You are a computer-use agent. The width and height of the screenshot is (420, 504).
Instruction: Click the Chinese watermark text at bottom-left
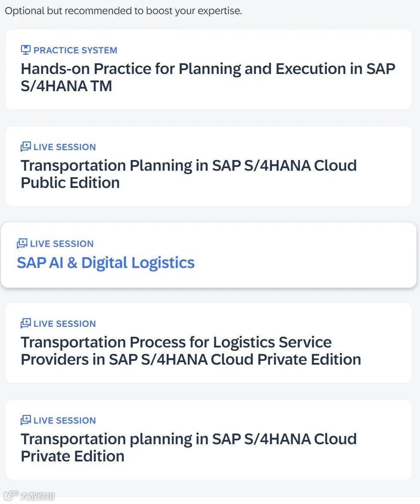coord(38,496)
